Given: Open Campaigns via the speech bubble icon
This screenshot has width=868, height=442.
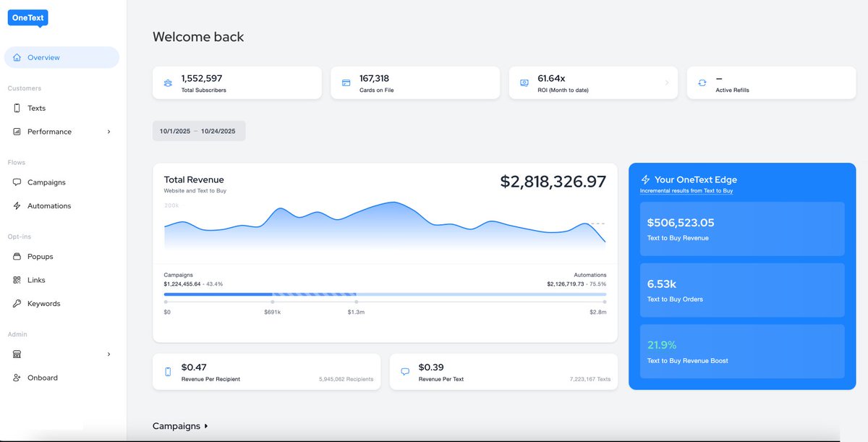Looking at the screenshot, I should click(16, 182).
